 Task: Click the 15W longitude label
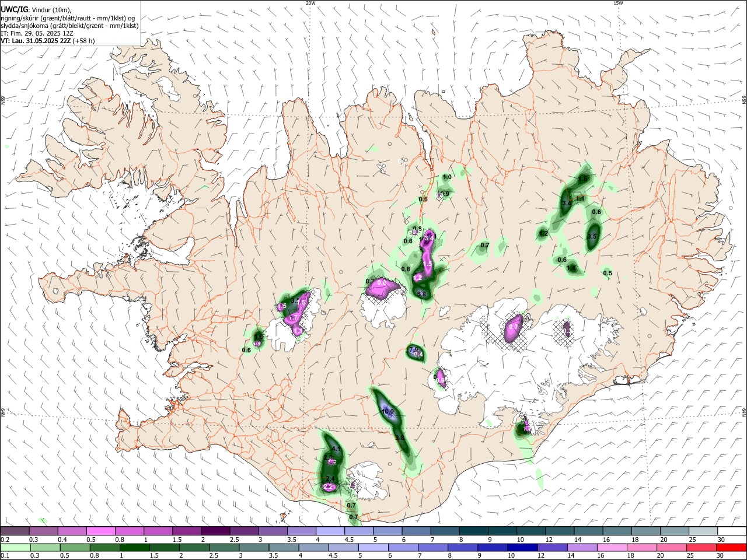pos(617,3)
